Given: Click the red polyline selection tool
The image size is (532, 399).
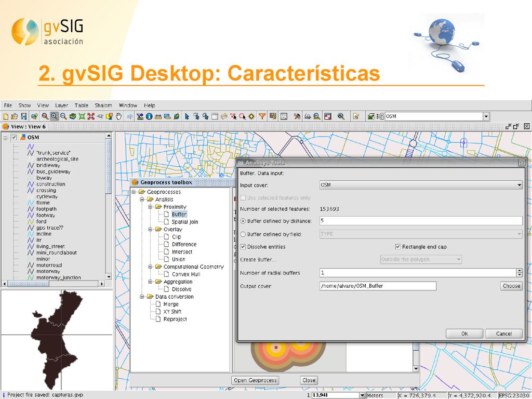Looking at the screenshot, I should [233, 116].
